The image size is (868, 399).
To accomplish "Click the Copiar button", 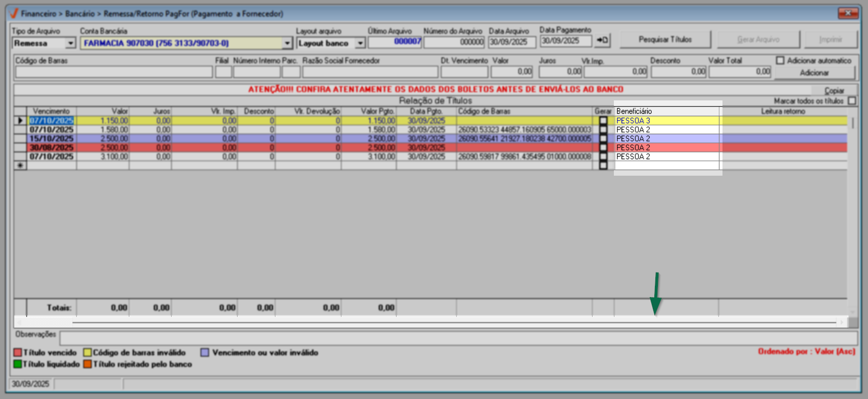I will tap(834, 90).
